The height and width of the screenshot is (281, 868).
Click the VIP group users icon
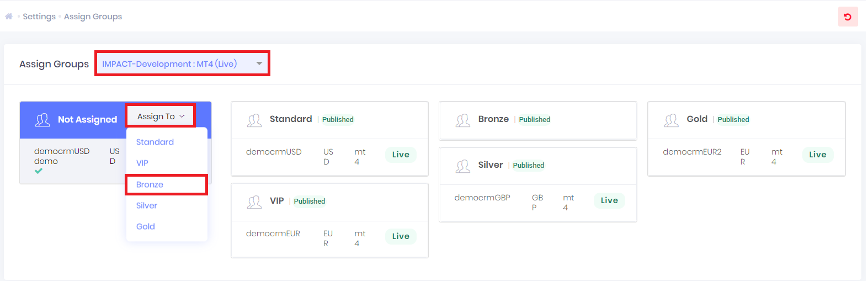point(254,202)
